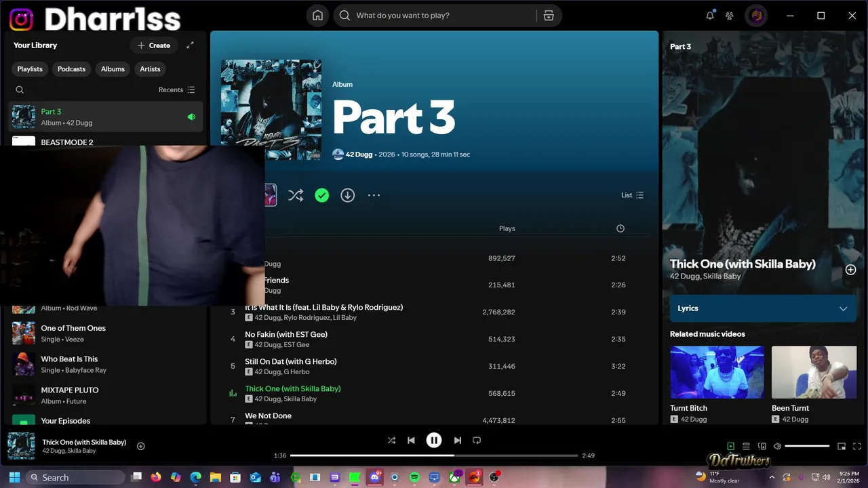Open One of Them Ones in library
The width and height of the screenshot is (868, 488).
coord(106,333)
